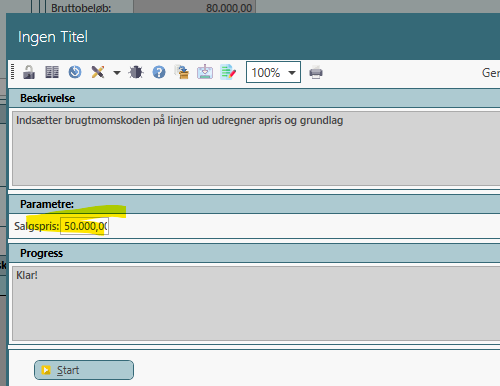This screenshot has height=386, width=500.
Task: Click the box with documents export icon
Action: coord(182,72)
